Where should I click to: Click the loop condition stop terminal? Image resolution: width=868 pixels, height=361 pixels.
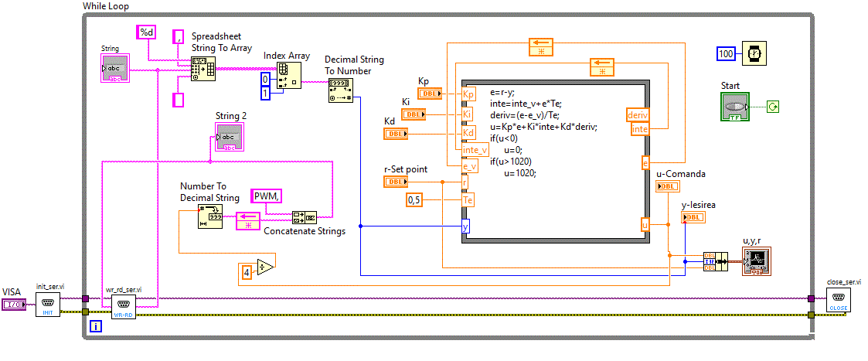point(772,107)
